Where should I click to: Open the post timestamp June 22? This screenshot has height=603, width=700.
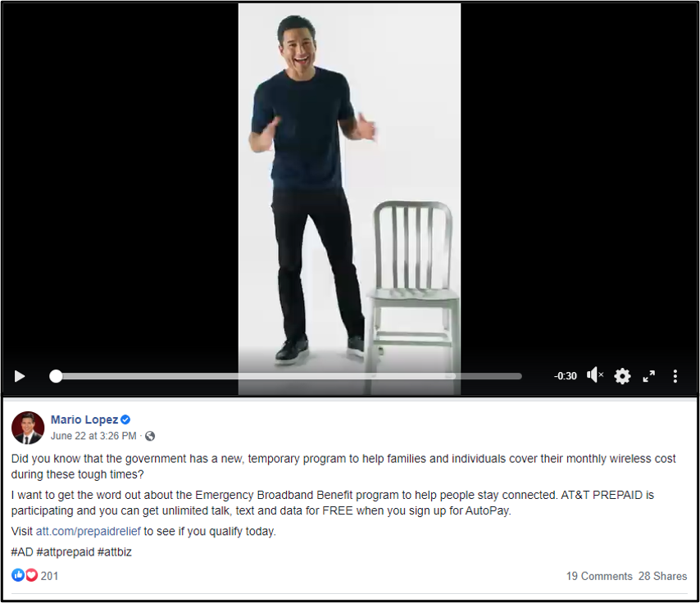pos(93,436)
